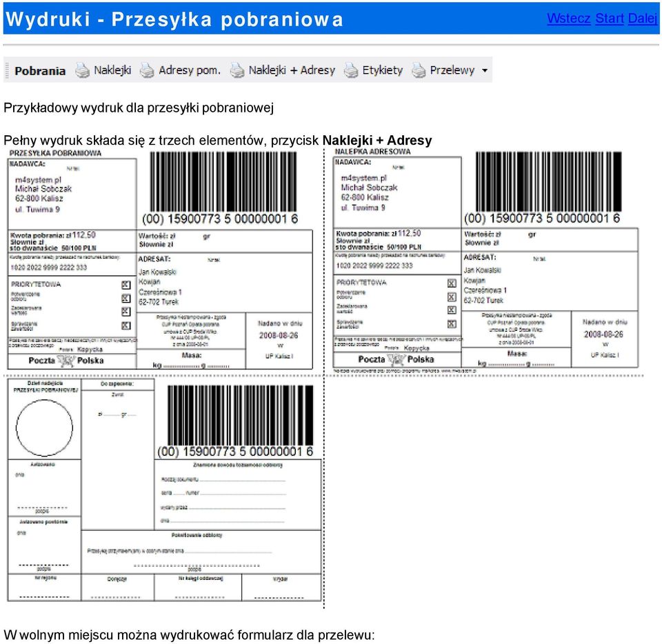Click the text Przykładowy wydruk dla przesyłki pobraniowej

[139, 108]
